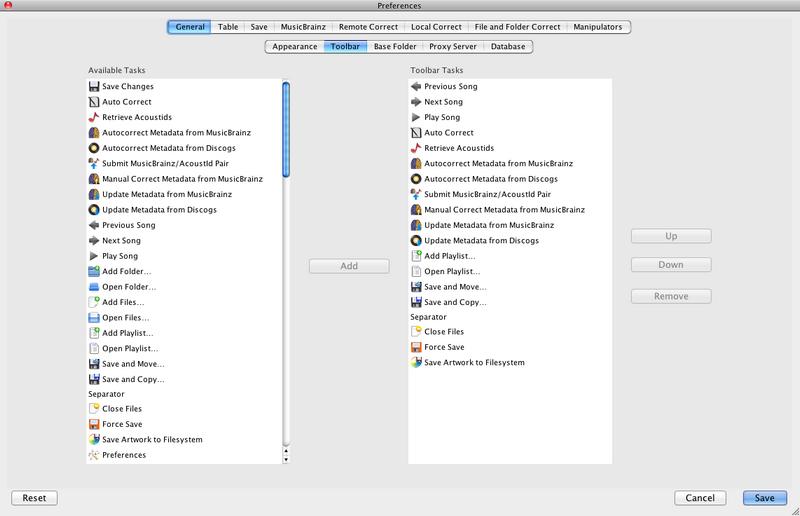This screenshot has height=516, width=800.
Task: Click the Cancel button
Action: (x=700, y=498)
